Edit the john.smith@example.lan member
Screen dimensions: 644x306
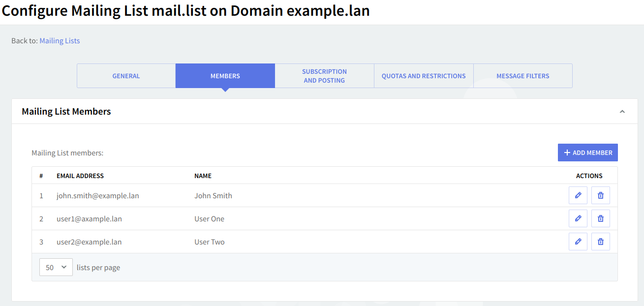coord(578,195)
